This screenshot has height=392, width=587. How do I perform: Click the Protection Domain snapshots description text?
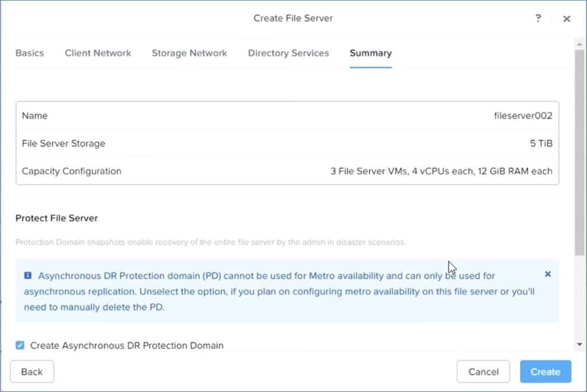pyautogui.click(x=210, y=242)
